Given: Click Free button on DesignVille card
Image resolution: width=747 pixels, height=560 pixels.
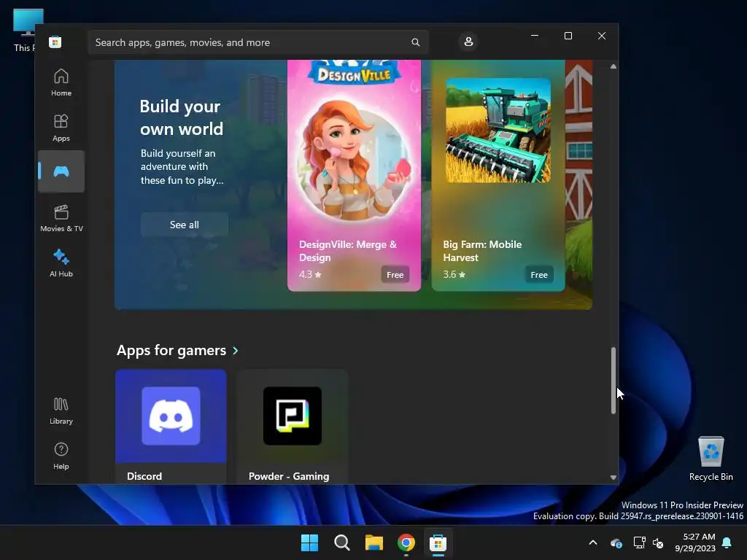Looking at the screenshot, I should pyautogui.click(x=395, y=275).
